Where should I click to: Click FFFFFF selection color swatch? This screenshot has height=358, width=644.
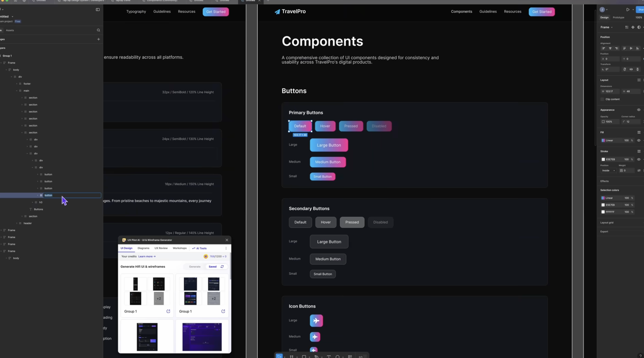point(603,212)
